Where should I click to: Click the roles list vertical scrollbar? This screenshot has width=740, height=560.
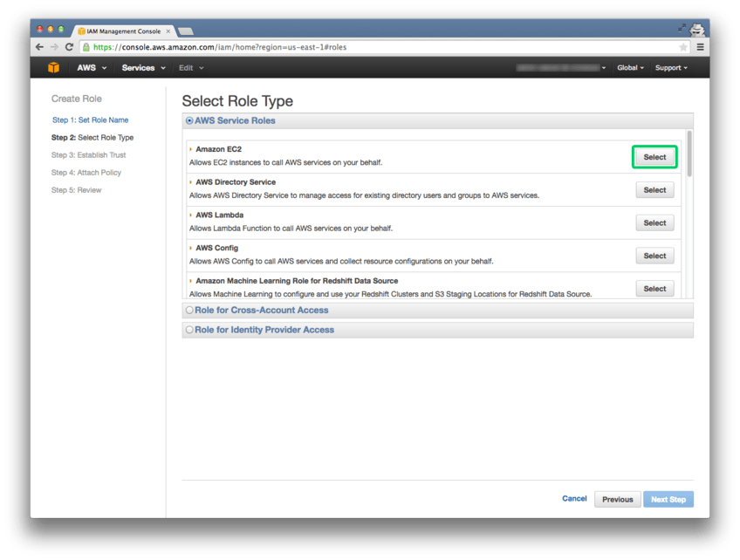(x=689, y=154)
